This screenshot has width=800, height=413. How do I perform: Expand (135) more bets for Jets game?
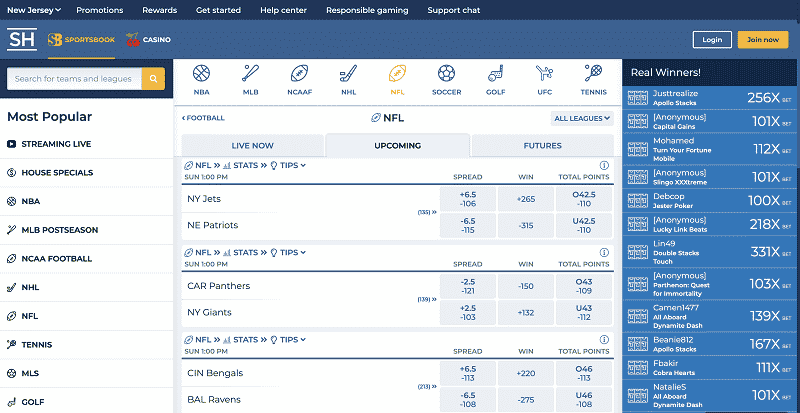click(x=427, y=212)
